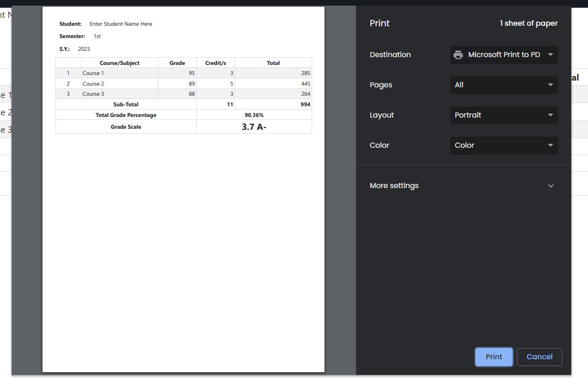588x385 pixels.
Task: Open the Destination selector showing Microsoft Print to PDF
Action: tap(504, 54)
